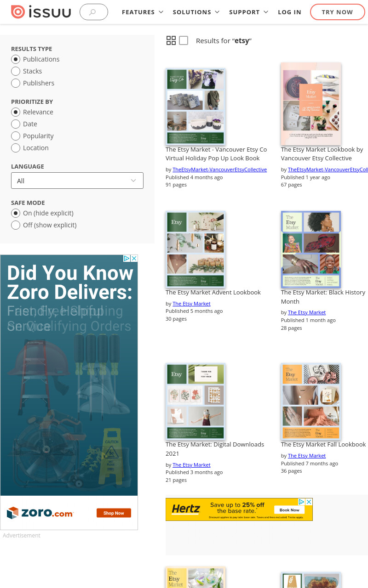Open the Support menu
Image resolution: width=368 pixels, height=588 pixels.
(249, 12)
